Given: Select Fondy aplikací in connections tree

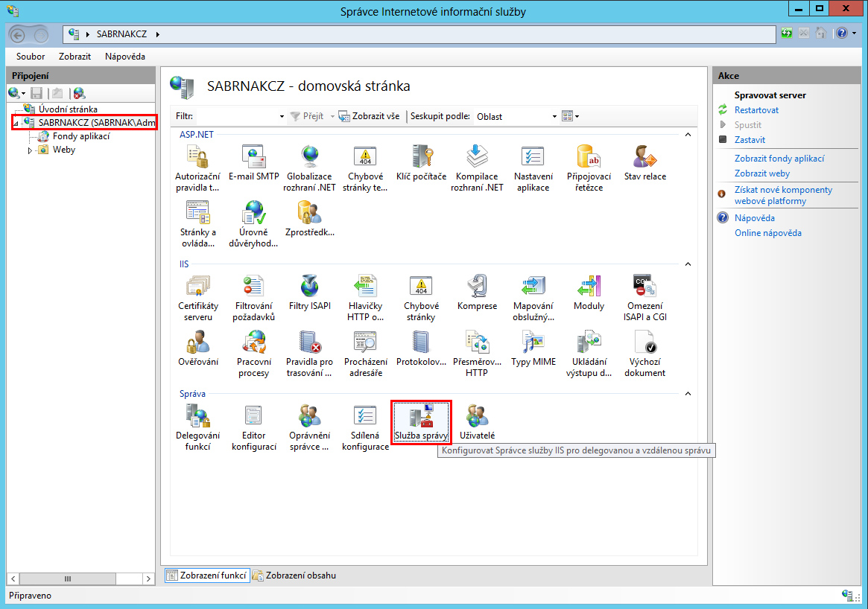Looking at the screenshot, I should coord(80,136).
